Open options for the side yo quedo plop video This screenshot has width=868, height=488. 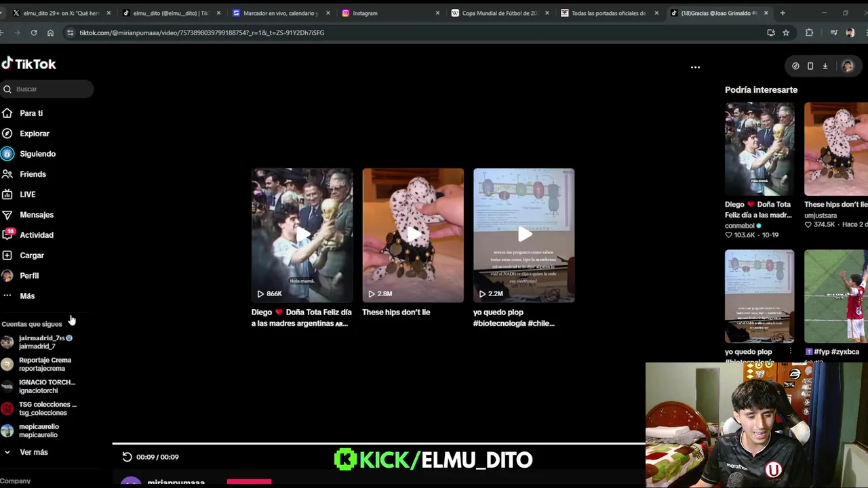(791, 351)
